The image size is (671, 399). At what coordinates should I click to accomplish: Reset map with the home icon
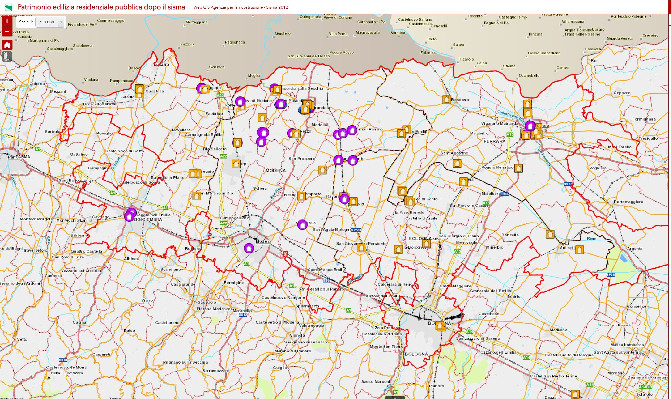(x=7, y=45)
